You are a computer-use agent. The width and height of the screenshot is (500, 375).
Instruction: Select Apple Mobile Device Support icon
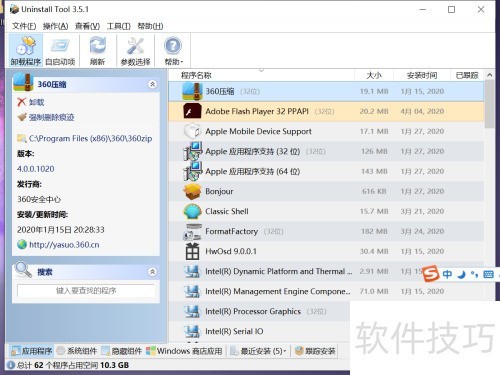click(192, 131)
